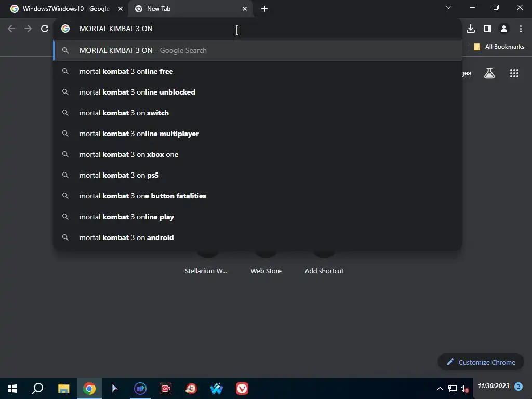
Task: Open the All Bookmarks folder
Action: 499,47
